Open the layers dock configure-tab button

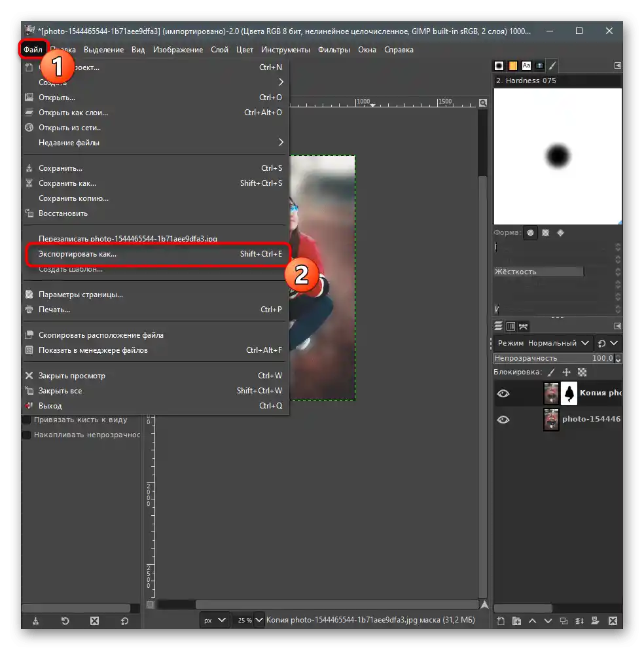(x=617, y=326)
